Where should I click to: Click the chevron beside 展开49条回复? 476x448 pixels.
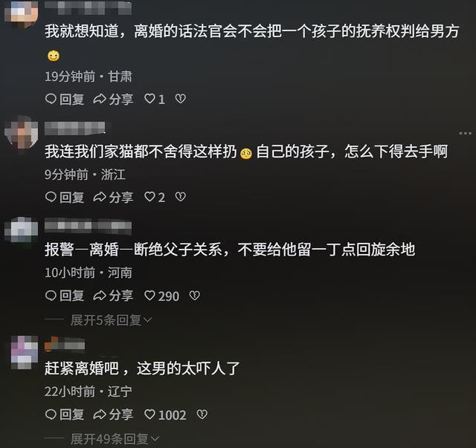click(x=155, y=439)
